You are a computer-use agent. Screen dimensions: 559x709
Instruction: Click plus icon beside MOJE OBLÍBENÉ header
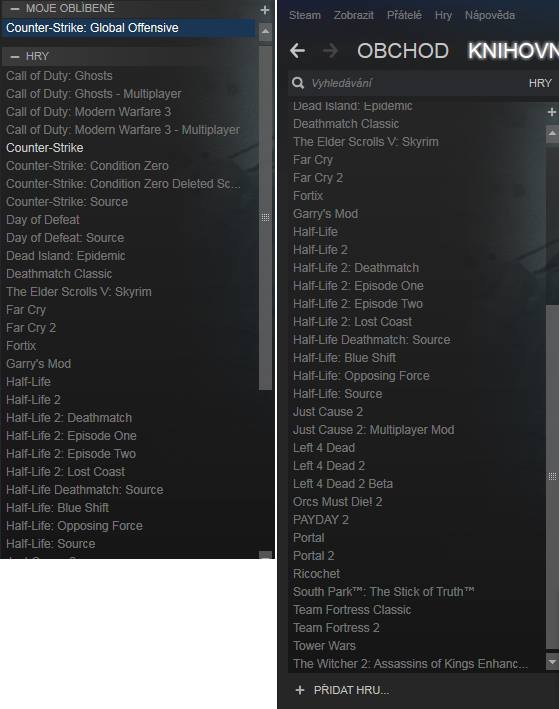pos(265,9)
